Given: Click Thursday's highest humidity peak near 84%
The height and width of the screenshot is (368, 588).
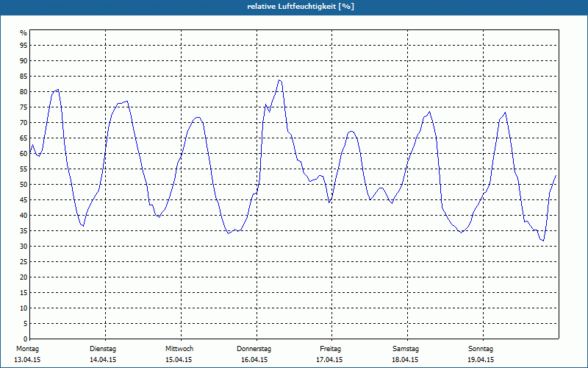Looking at the screenshot, I should point(279,80).
